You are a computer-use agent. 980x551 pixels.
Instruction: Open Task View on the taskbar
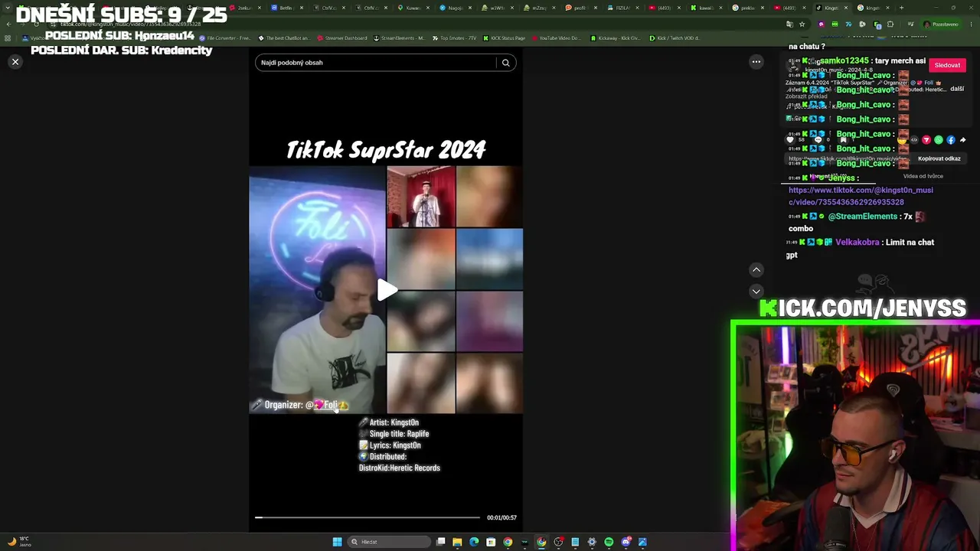pyautogui.click(x=441, y=542)
